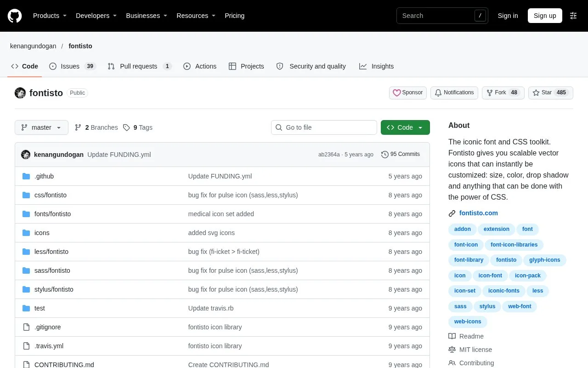
Task: Open the Insights tab
Action: (x=377, y=66)
